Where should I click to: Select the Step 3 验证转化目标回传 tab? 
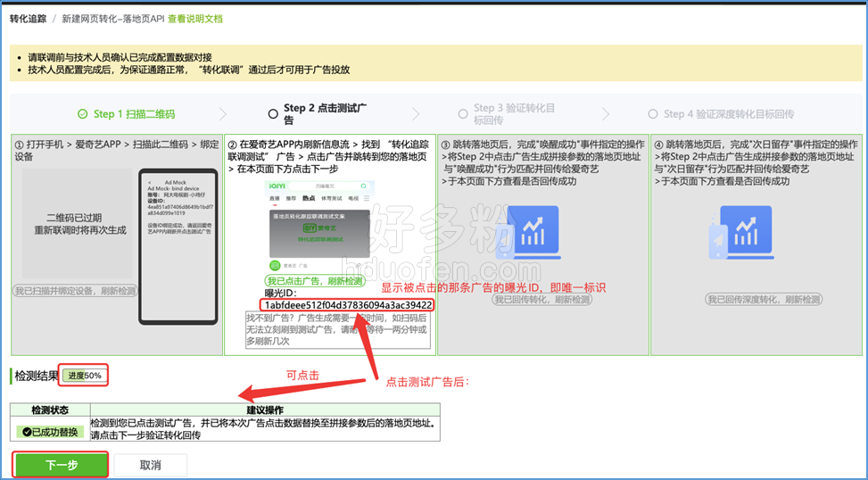click(507, 114)
